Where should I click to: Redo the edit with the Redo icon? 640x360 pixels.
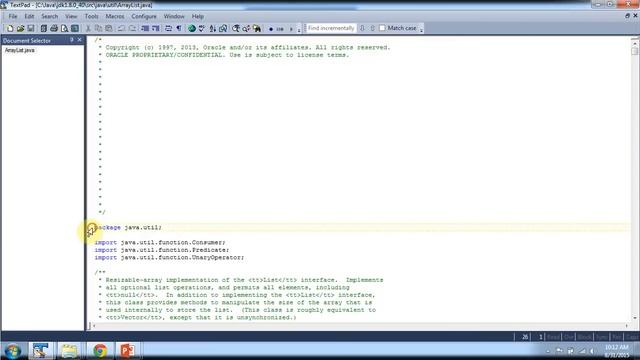point(132,29)
